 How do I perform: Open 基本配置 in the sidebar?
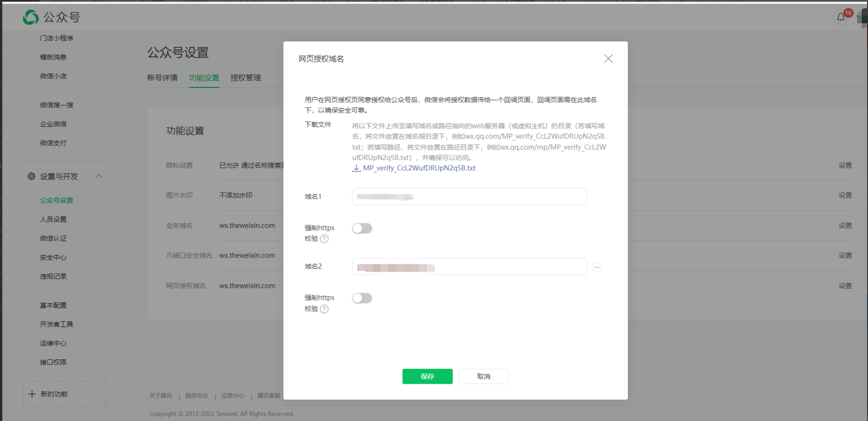[x=53, y=306]
